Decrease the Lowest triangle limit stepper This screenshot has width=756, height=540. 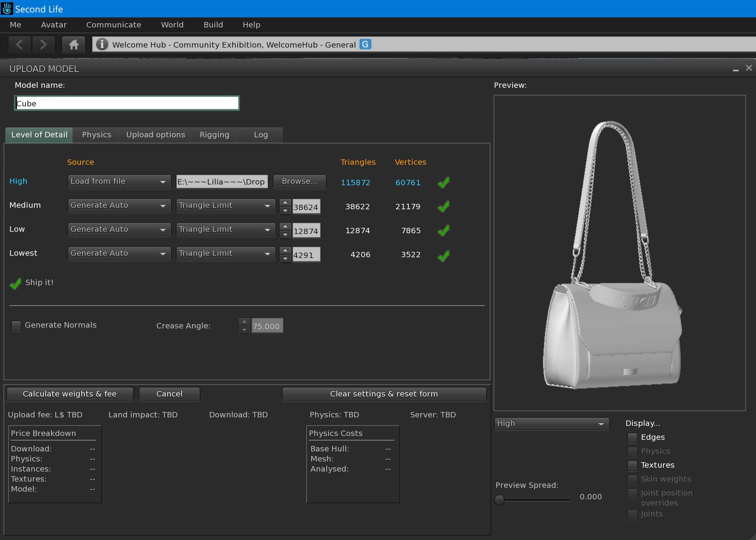coord(285,259)
